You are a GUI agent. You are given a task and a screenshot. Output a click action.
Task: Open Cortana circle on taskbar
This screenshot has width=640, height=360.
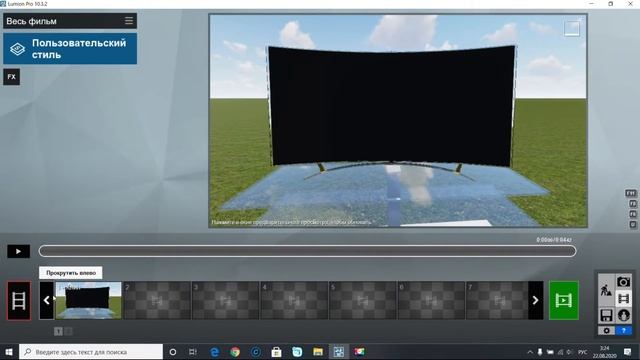tap(173, 352)
